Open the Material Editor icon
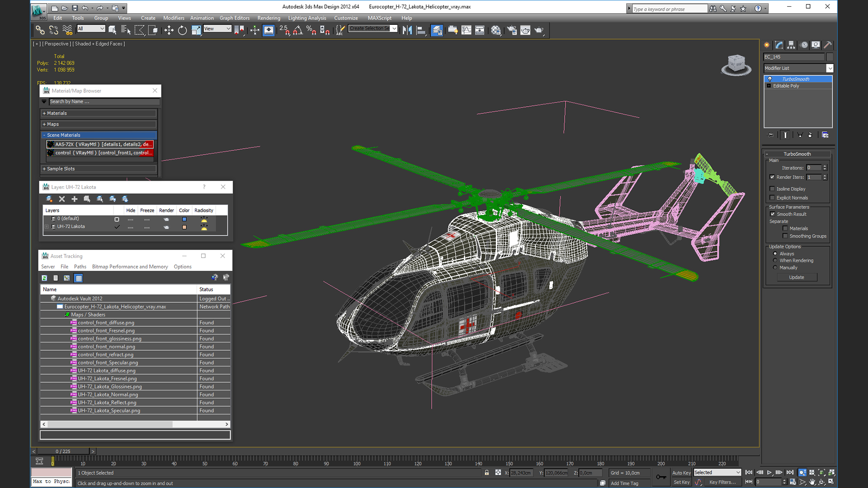The image size is (868, 488). 496,30
